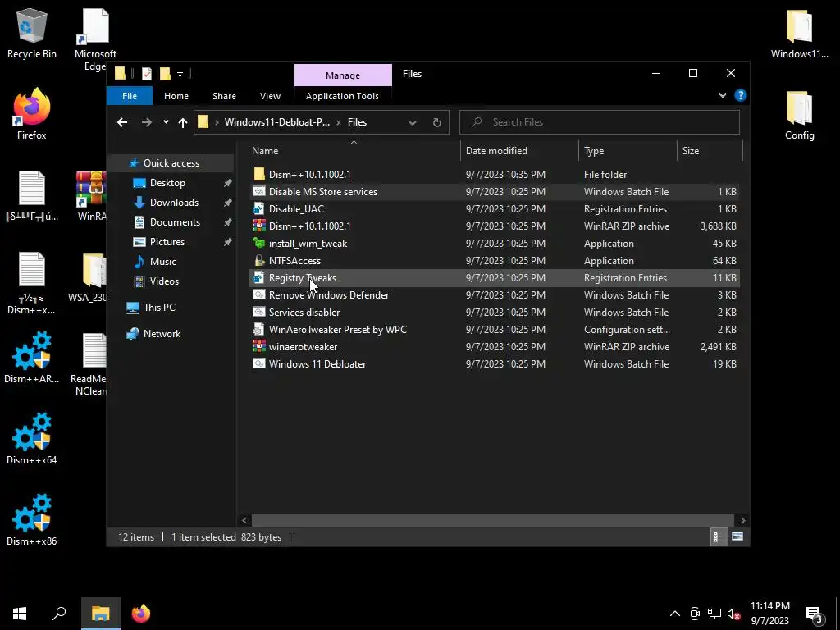Select the Services disabler batch file
This screenshot has height=630, width=840.
click(x=304, y=313)
